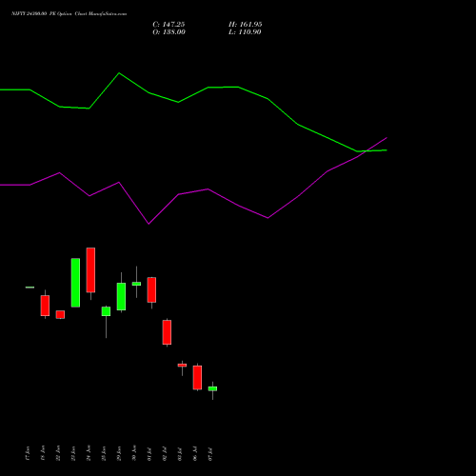This screenshot has width=476, height=476.
Task: Click the 02 Jul date label
Action: (x=165, y=454)
